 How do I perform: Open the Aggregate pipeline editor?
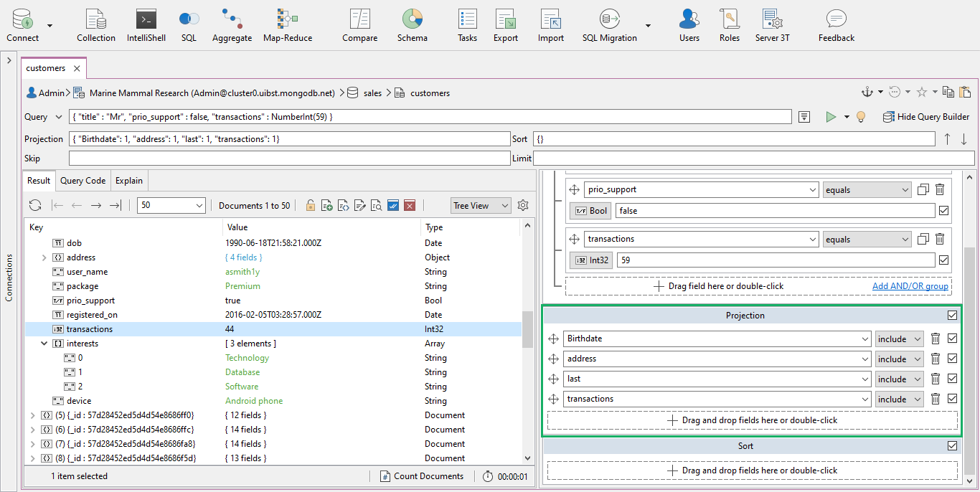231,25
